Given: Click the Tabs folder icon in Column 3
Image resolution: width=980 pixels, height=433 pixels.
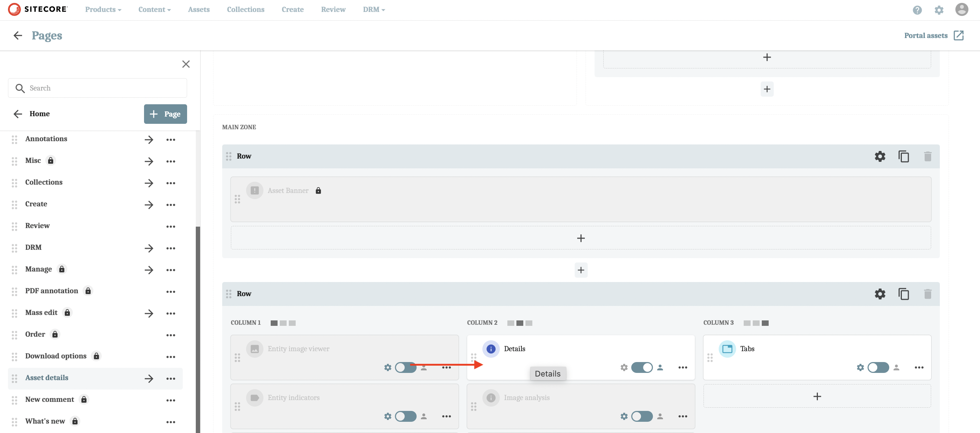Looking at the screenshot, I should tap(727, 349).
